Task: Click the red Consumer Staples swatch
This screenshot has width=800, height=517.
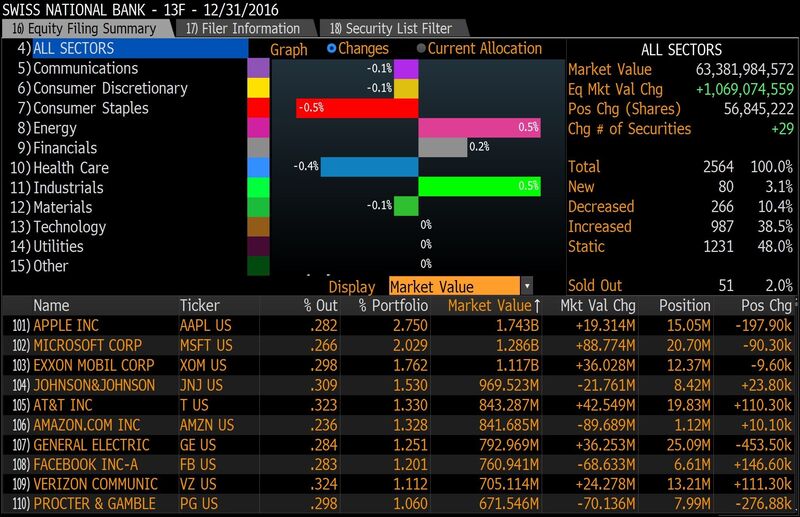Action: click(258, 108)
